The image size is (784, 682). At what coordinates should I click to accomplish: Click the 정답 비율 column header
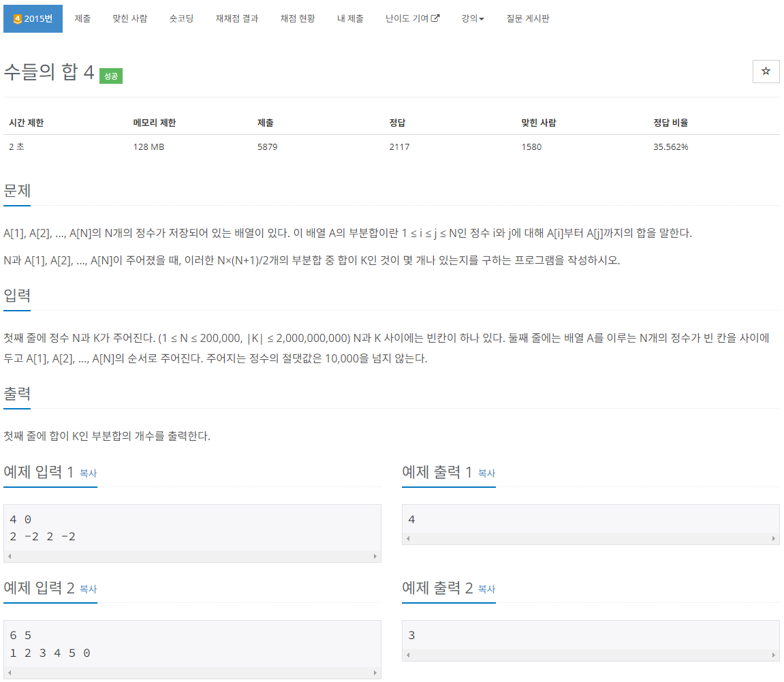670,123
